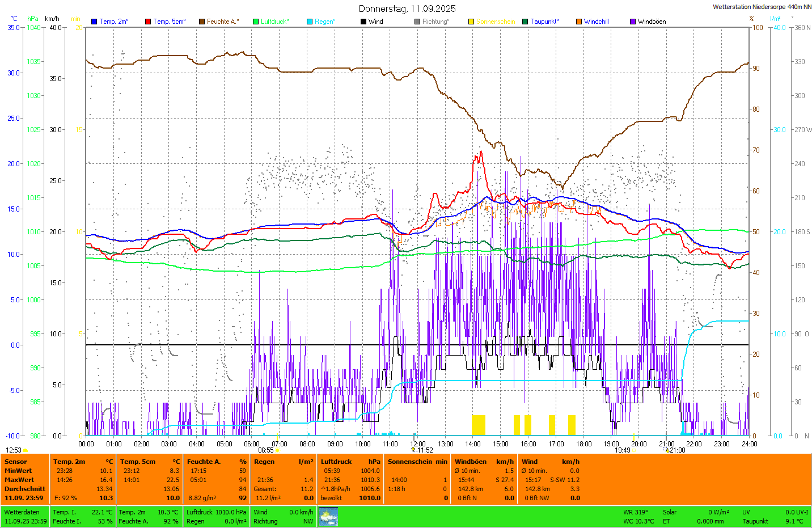This screenshot has width=812, height=528.
Task: Click the Taupunkt legend label
Action: coord(544,22)
